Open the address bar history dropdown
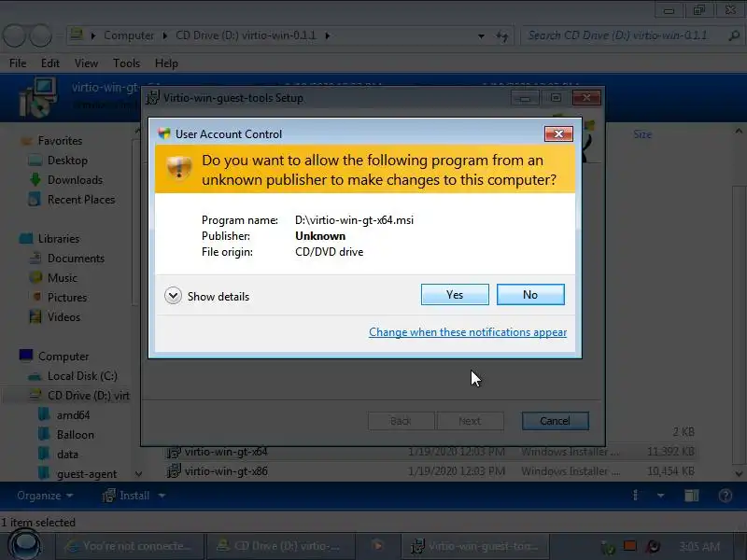 tap(481, 35)
